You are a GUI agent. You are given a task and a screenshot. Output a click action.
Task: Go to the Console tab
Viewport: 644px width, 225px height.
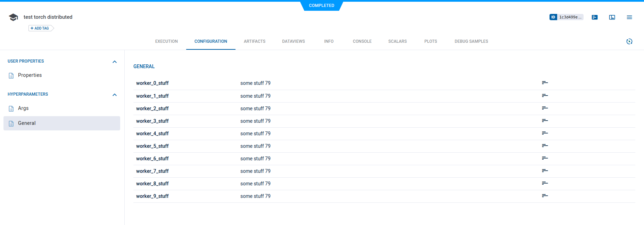pos(362,41)
